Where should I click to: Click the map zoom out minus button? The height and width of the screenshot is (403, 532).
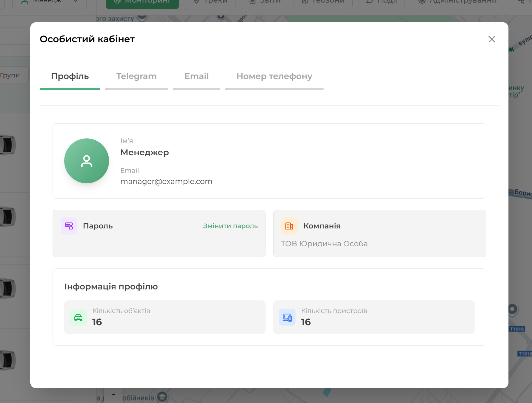click(x=113, y=394)
